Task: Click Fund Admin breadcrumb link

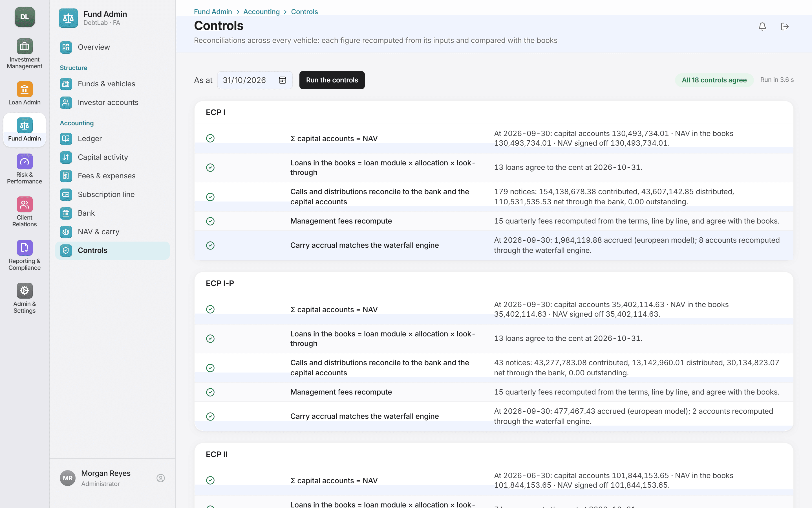Action: coord(213,12)
